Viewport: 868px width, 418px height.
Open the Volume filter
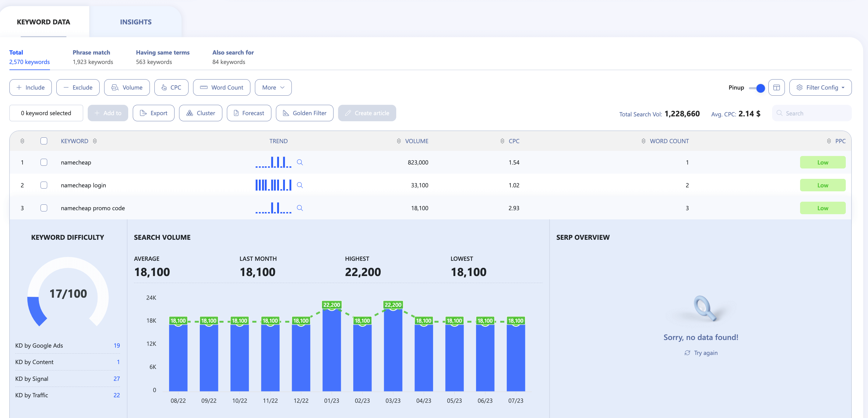pos(127,87)
